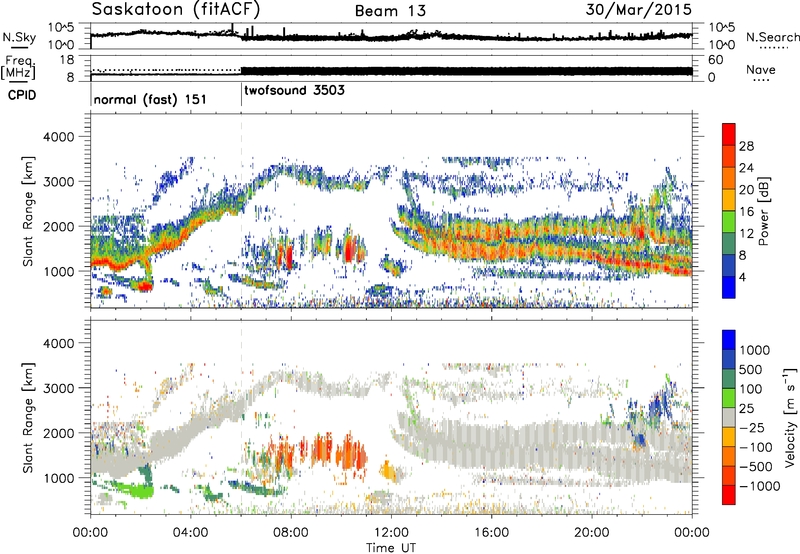The height and width of the screenshot is (554, 800).
Task: Click the 4 label on Power colorbar
Action: [743, 278]
